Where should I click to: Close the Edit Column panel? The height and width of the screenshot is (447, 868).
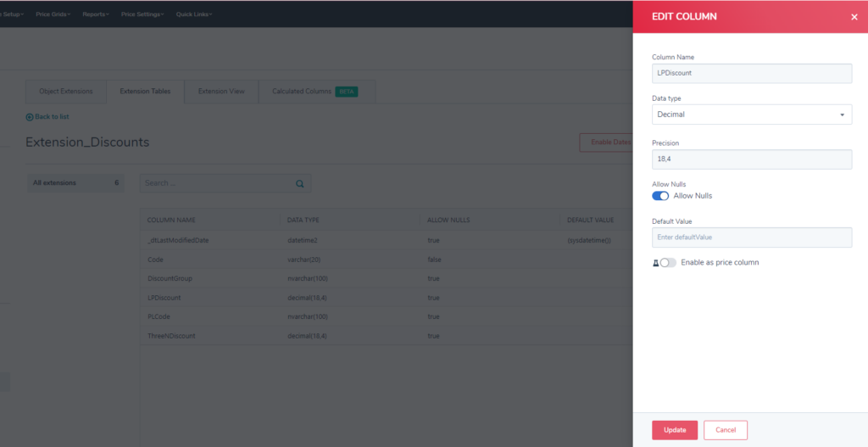point(854,17)
